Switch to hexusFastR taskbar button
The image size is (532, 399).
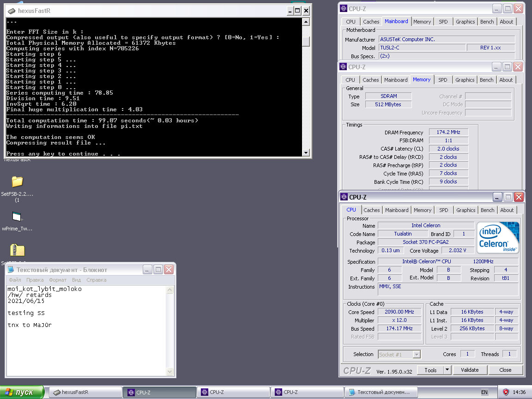(x=85, y=392)
